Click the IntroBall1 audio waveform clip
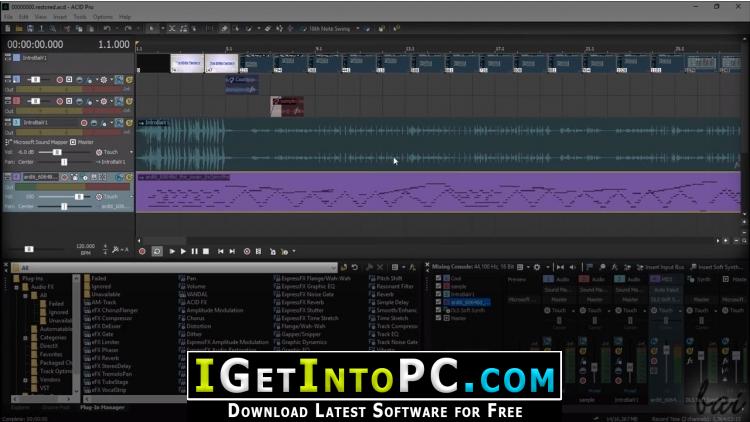Image resolution: width=750 pixels, height=422 pixels. [439, 144]
